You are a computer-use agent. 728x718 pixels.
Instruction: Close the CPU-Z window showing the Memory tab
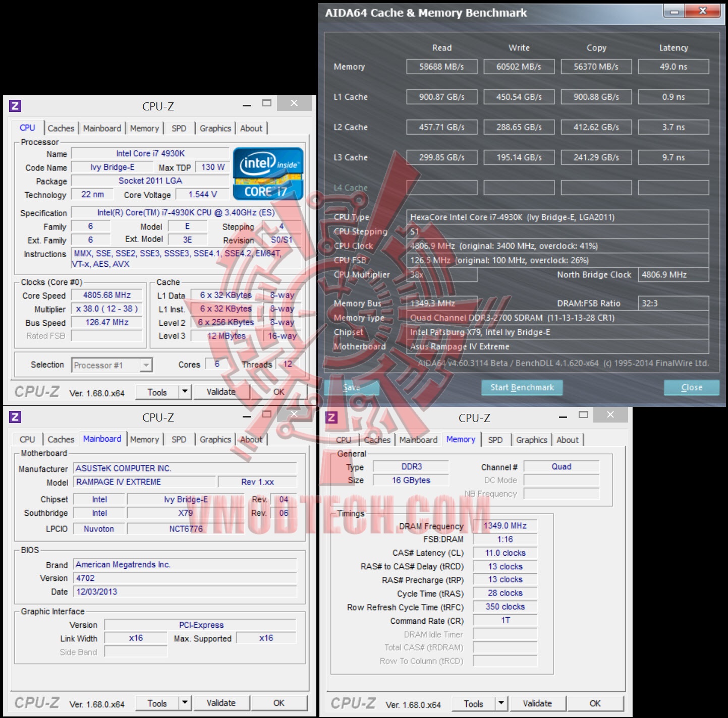[610, 414]
